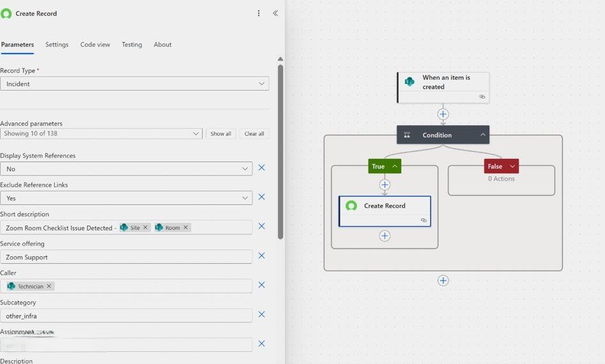Click the Show all button
The height and width of the screenshot is (364, 605).
pyautogui.click(x=220, y=134)
